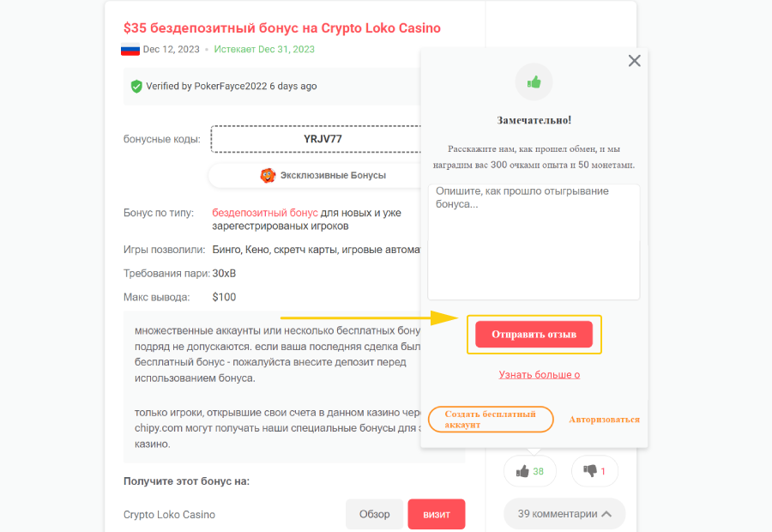
Task: Click Создать бесплатный аккаунт button
Action: (x=491, y=420)
